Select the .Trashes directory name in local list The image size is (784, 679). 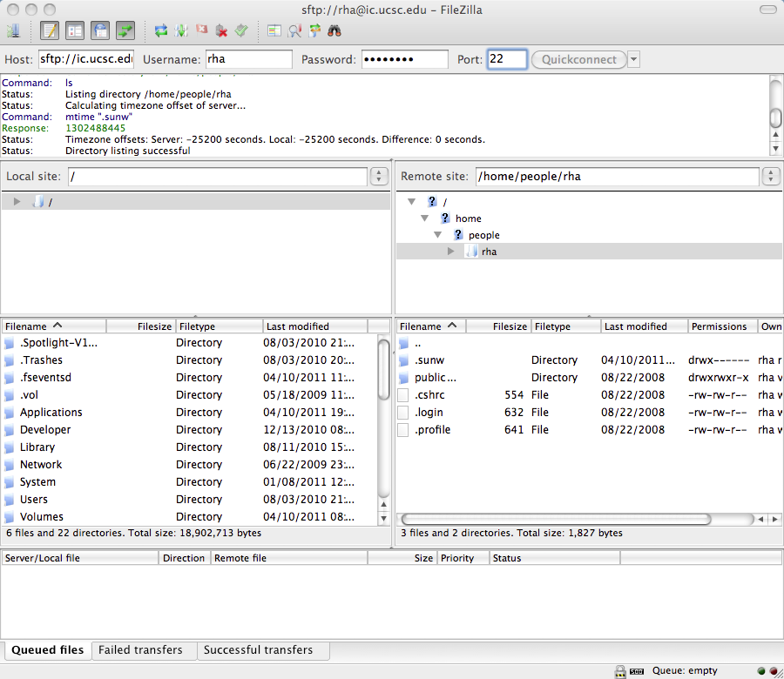pyautogui.click(x=41, y=360)
